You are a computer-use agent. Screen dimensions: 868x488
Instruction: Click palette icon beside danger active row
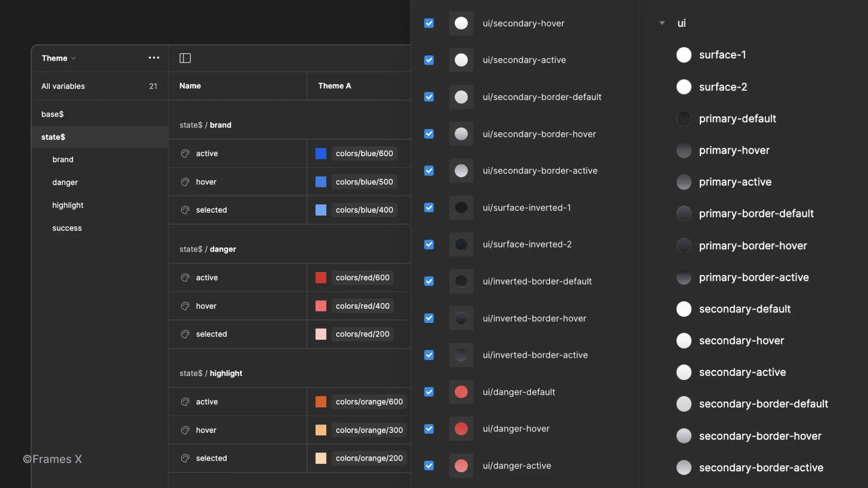tap(185, 278)
